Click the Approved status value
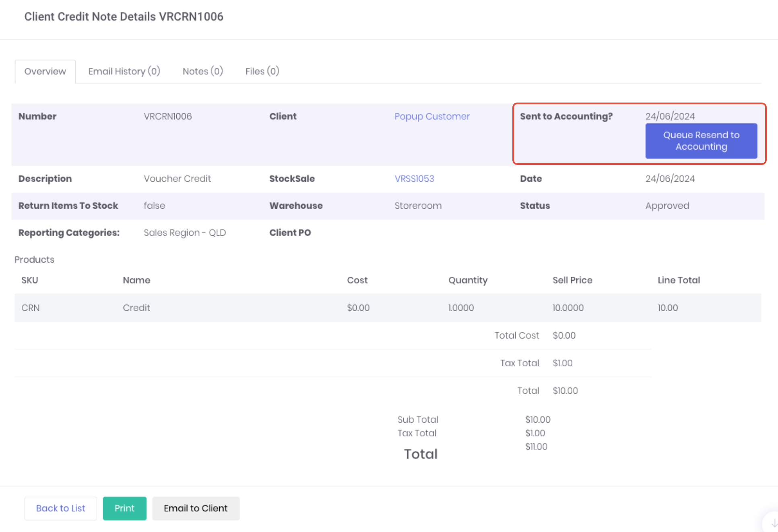 point(667,206)
